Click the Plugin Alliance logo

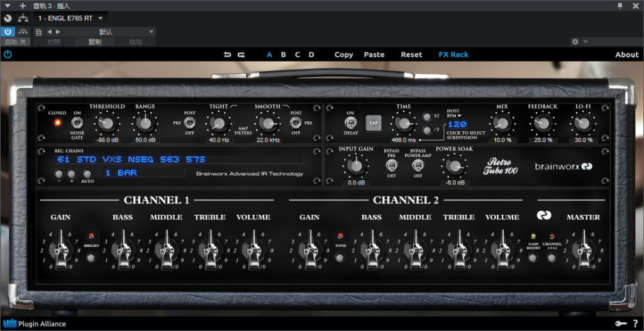35,323
